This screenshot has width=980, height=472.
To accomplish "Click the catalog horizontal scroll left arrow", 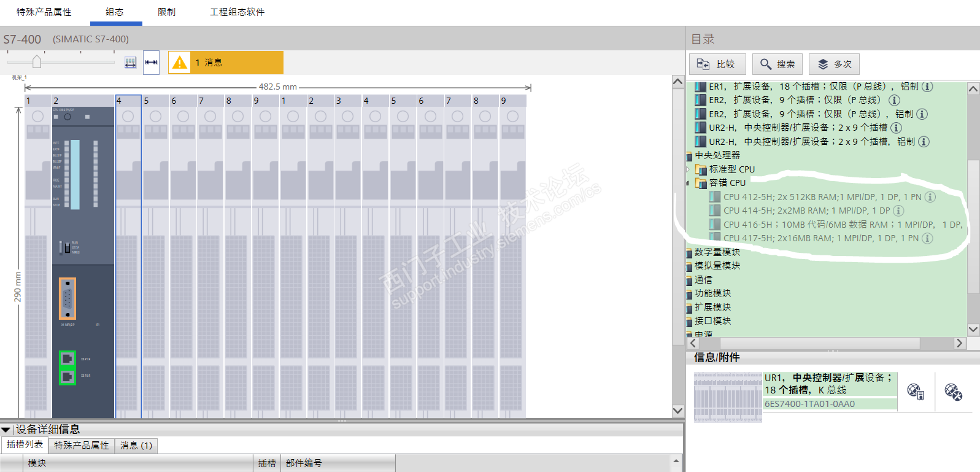I will (693, 344).
